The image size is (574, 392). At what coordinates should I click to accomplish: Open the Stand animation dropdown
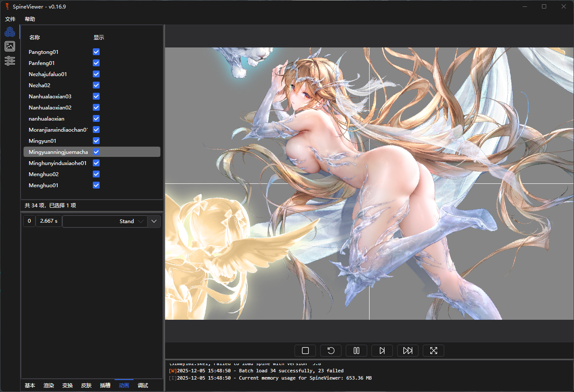click(x=105, y=221)
